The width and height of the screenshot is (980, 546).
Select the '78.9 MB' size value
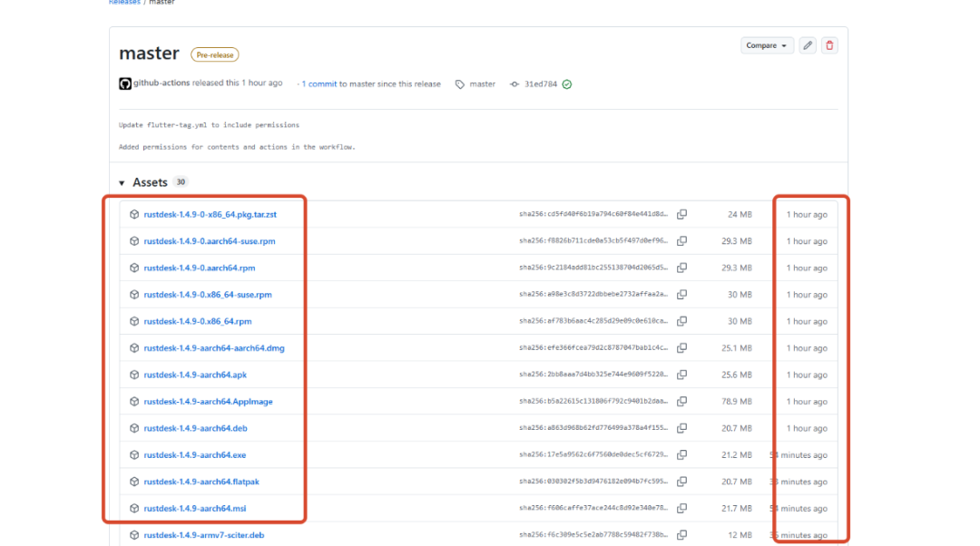pos(737,402)
